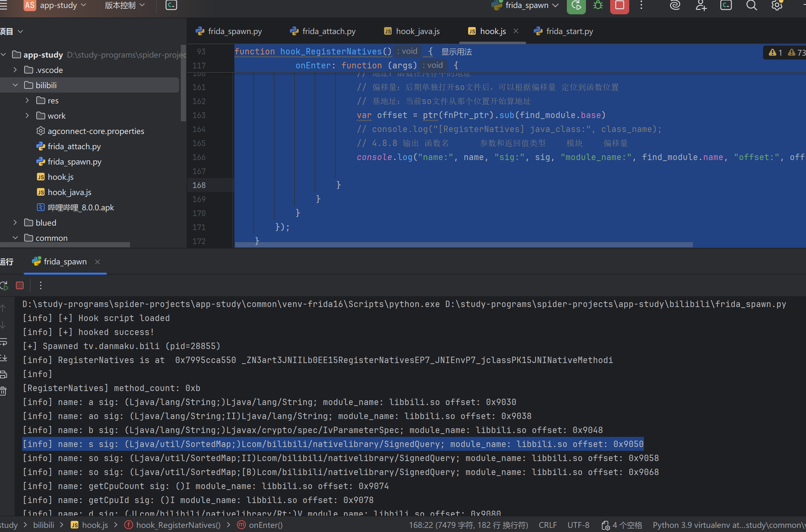This screenshot has height=532, width=806.
Task: Click the console up arrow
Action: (3, 308)
